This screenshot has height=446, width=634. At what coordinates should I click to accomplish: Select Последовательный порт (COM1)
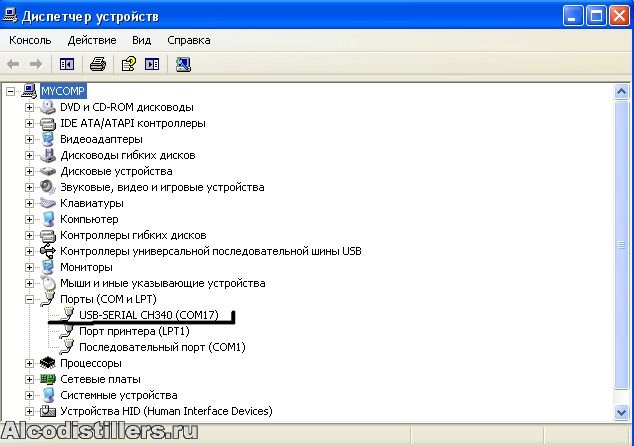pyautogui.click(x=162, y=347)
